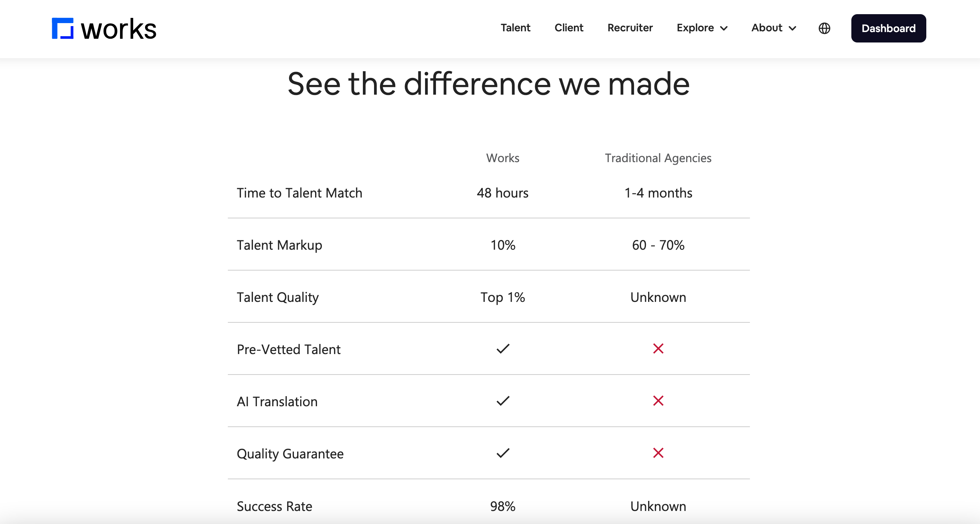
Task: Click the checkmark in Quality Guarantee row
Action: click(x=503, y=452)
